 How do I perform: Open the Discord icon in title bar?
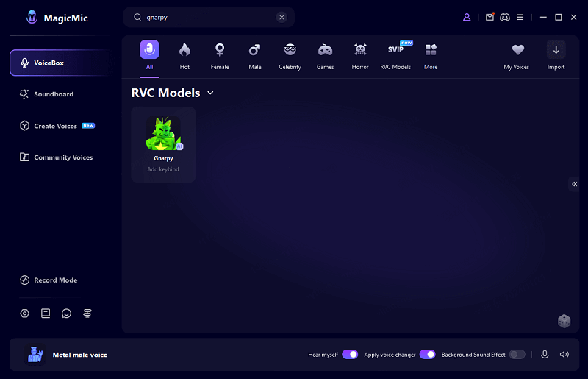505,17
